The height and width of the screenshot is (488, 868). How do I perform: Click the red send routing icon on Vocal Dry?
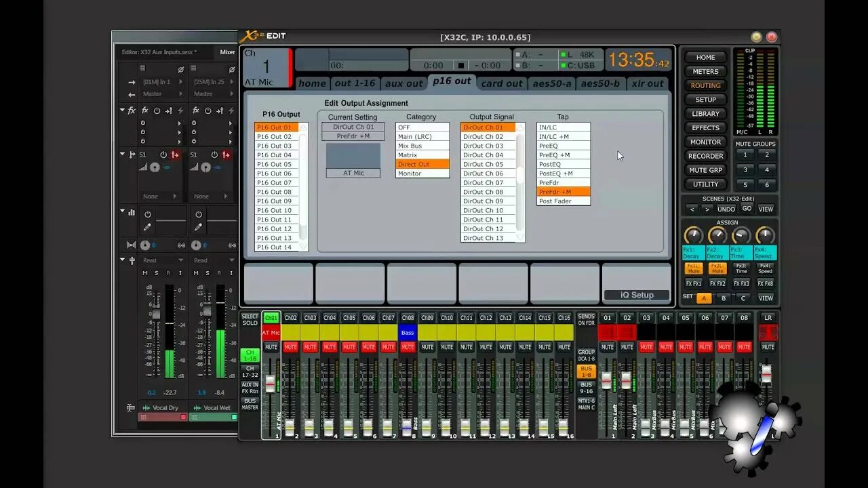(175, 155)
